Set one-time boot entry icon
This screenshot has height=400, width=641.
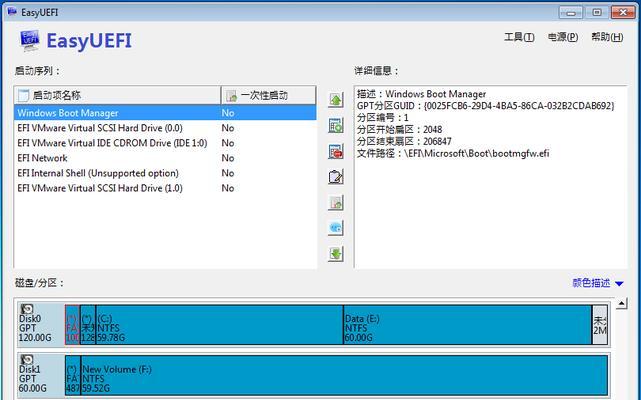tap(336, 203)
